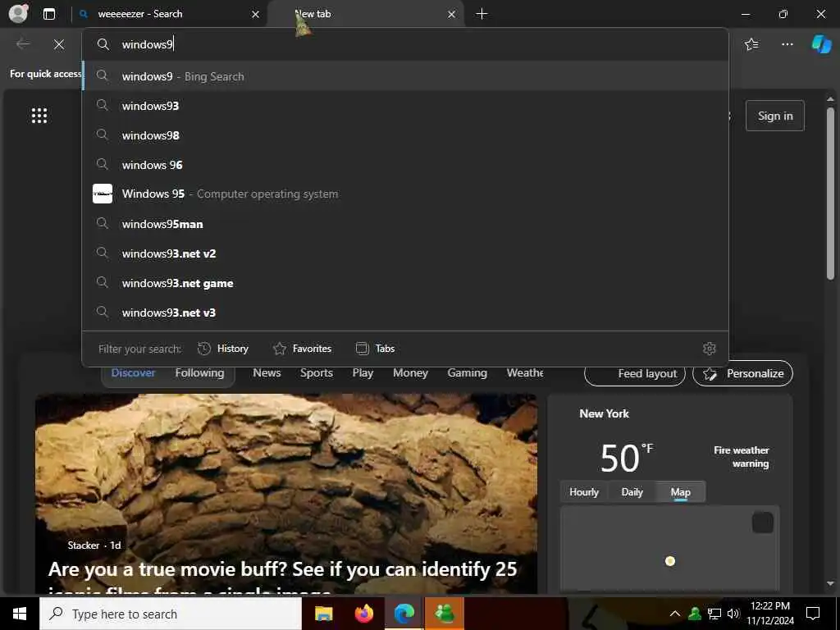Open the Money category
The height and width of the screenshot is (630, 840).
pos(410,373)
